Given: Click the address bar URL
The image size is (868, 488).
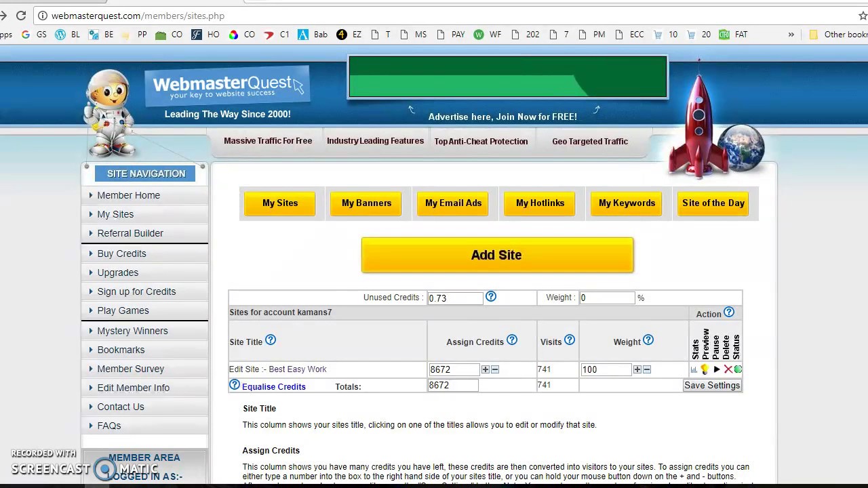Looking at the screenshot, I should [138, 16].
